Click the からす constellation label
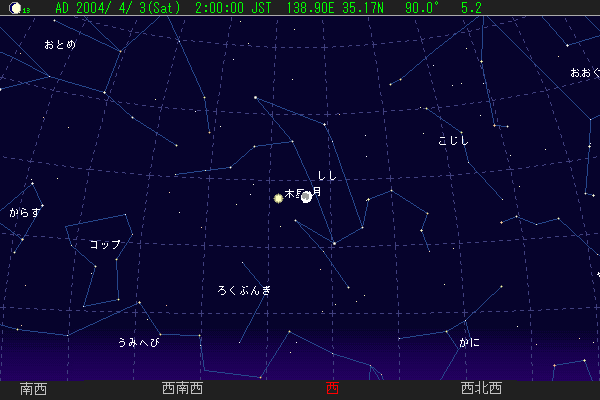 25,213
